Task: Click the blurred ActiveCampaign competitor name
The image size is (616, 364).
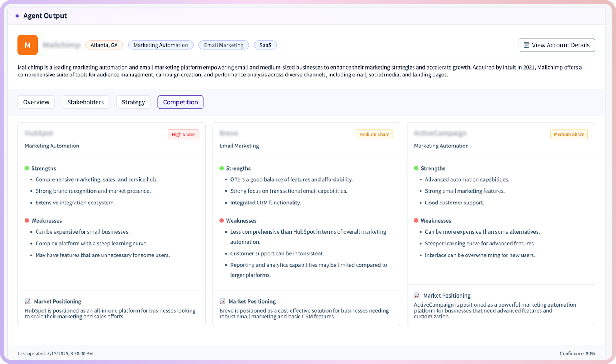Action: (440, 133)
